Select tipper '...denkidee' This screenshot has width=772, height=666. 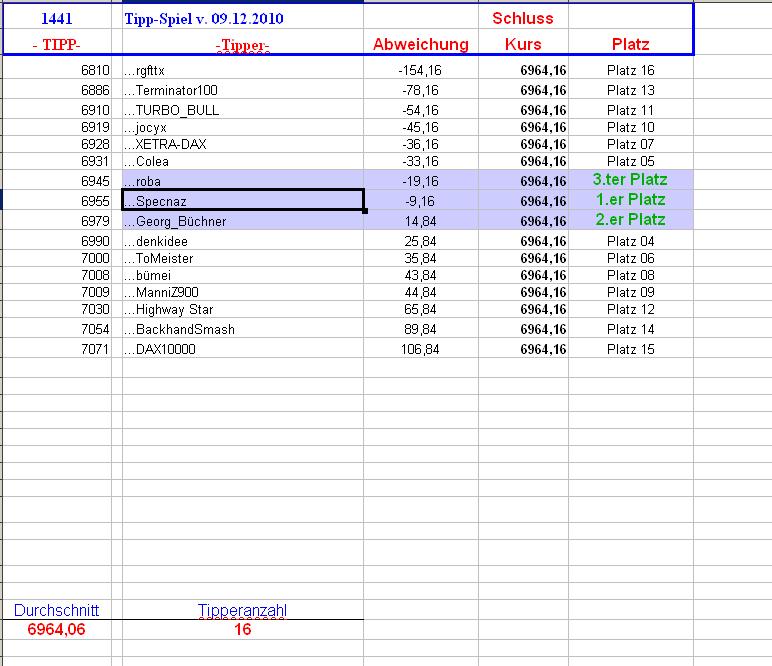156,242
